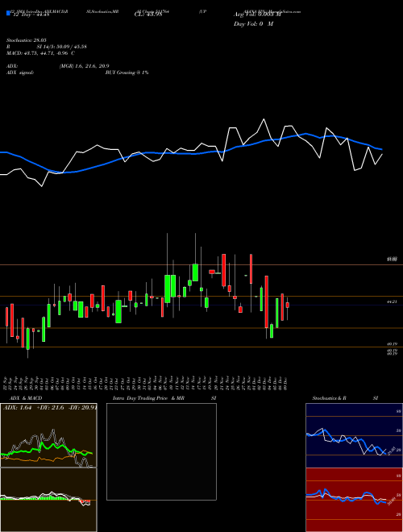Click the 'Day Vol: 0 M' text
The height and width of the screenshot is (532, 403).
(254, 24)
